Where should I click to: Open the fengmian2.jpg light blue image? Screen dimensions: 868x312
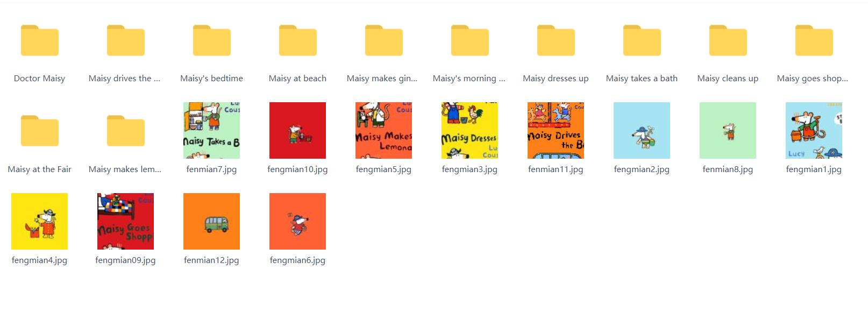pyautogui.click(x=642, y=130)
